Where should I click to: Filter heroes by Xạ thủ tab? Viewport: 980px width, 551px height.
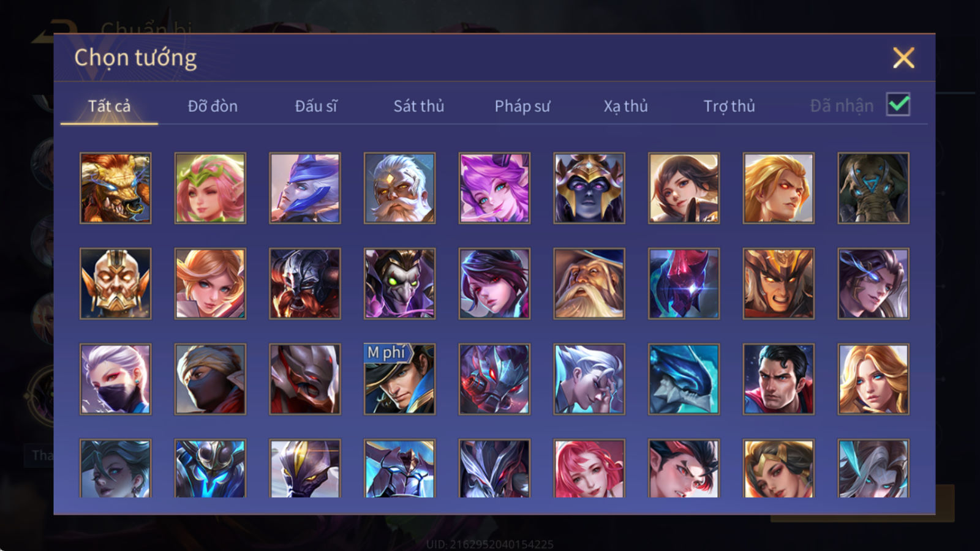click(x=625, y=106)
